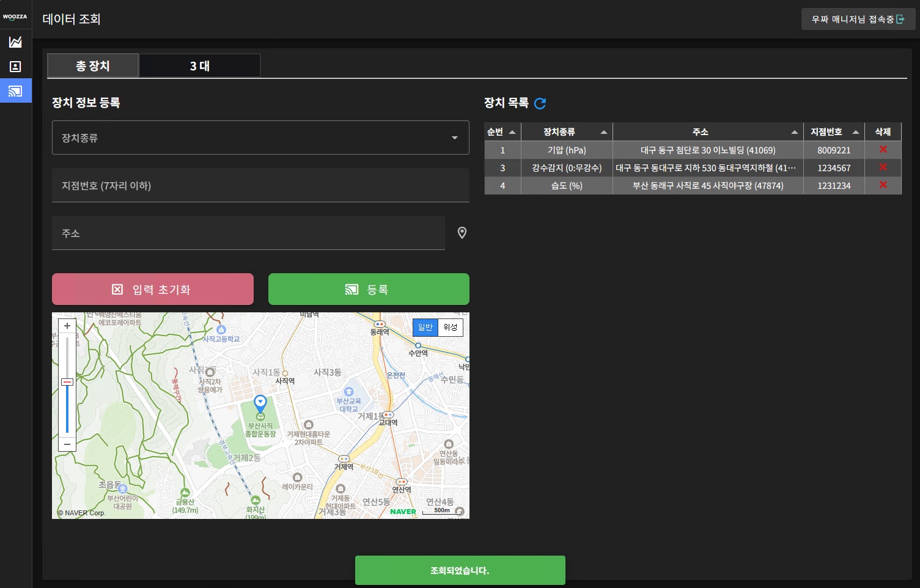Refresh the 장치 목록 device list
Screen dimensions: 920x588
pyautogui.click(x=540, y=103)
